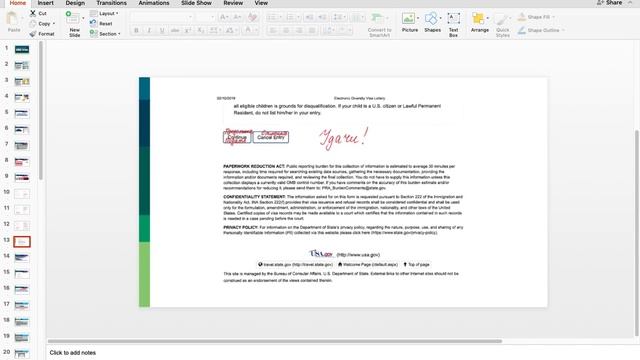Click the Arrange icon

[478, 18]
